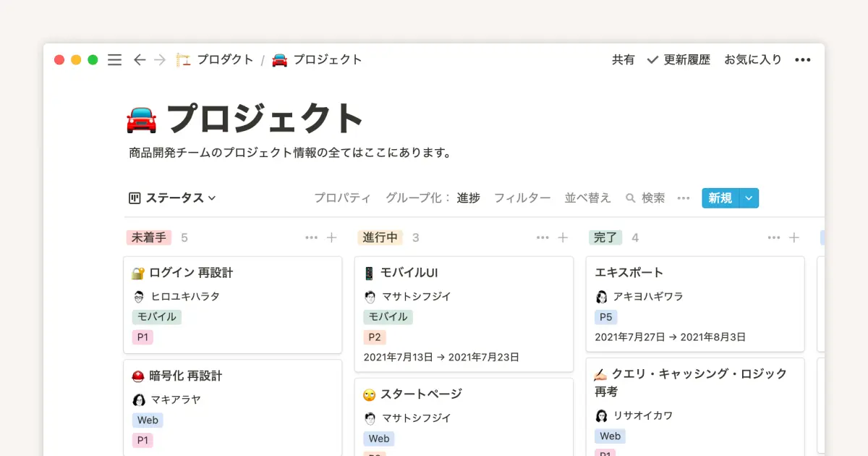Click the back navigation arrow

click(140, 59)
